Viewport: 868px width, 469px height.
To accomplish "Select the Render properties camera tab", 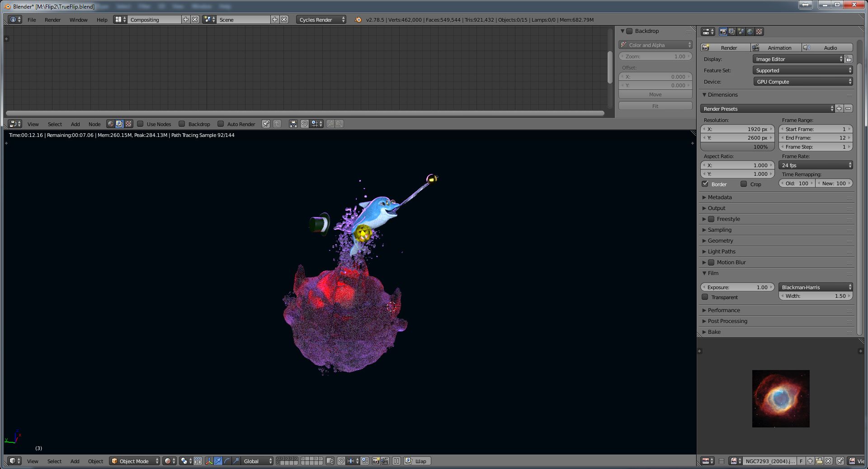I will point(723,32).
